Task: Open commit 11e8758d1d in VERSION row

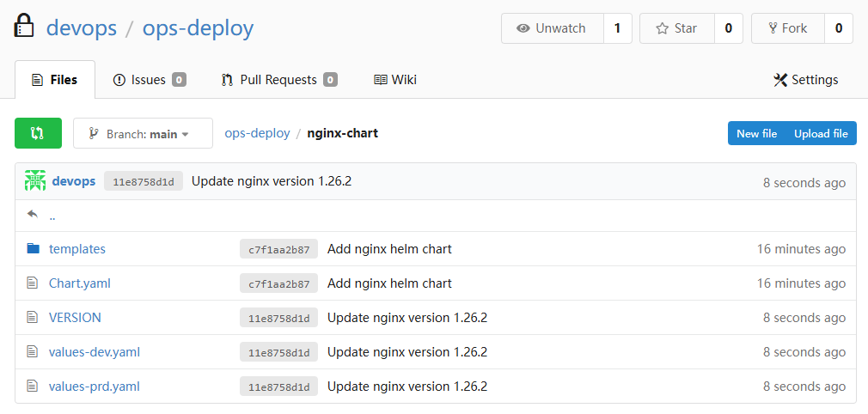Action: click(279, 318)
